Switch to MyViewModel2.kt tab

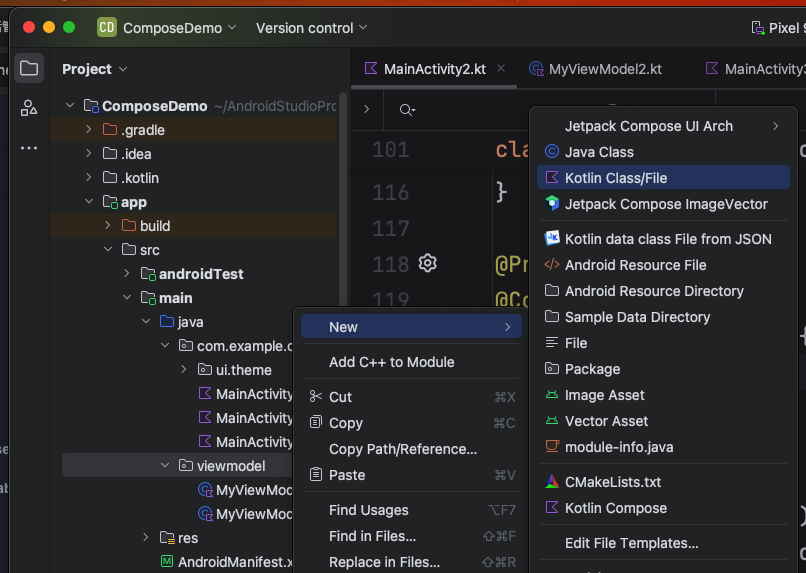(x=604, y=69)
